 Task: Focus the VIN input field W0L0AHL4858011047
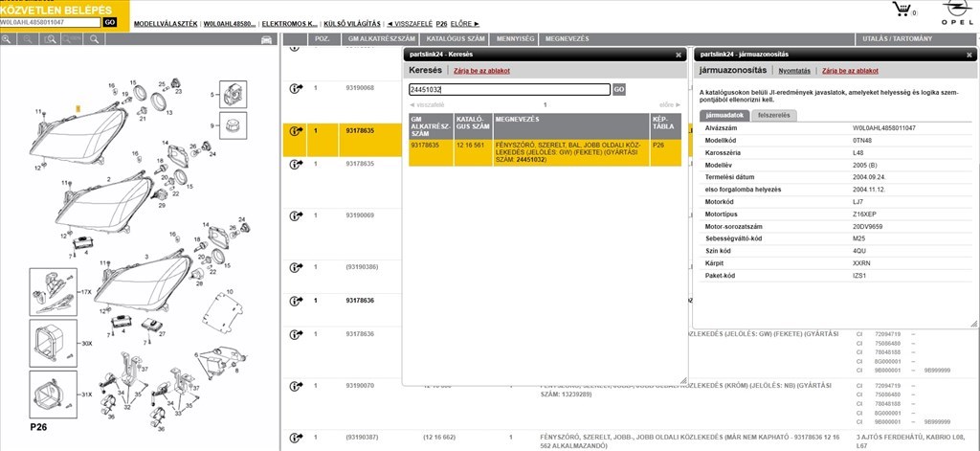[x=50, y=22]
